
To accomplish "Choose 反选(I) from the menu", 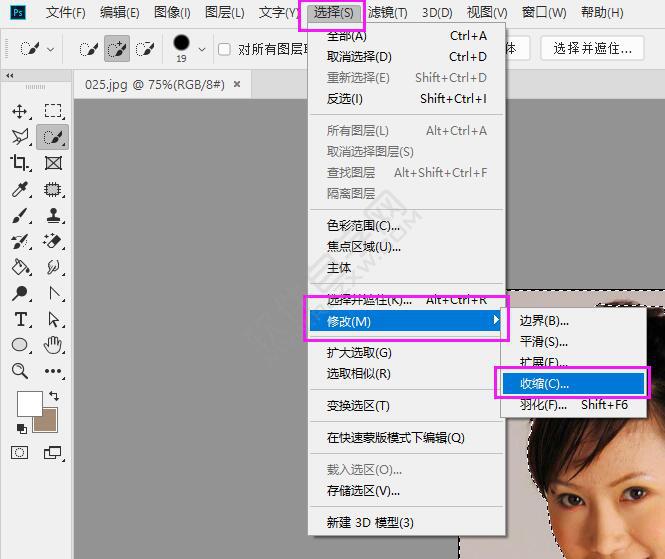I will pos(406,98).
